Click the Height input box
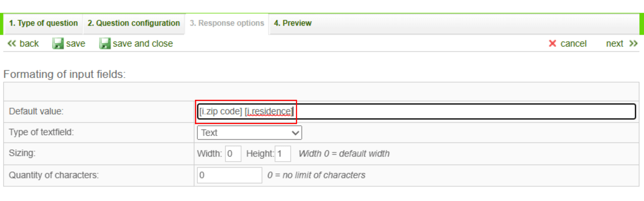Screen dimensions: 644x201 click(282, 154)
